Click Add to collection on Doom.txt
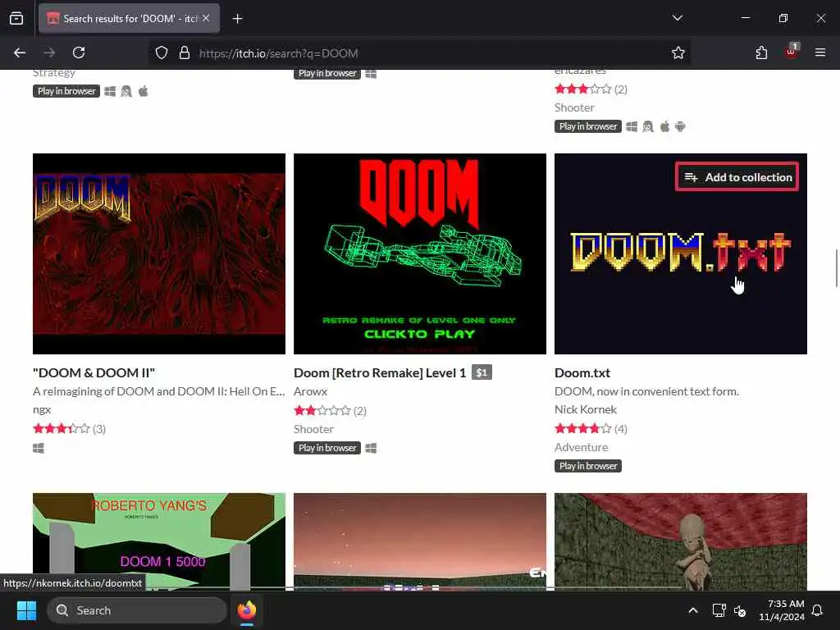840x630 pixels. (x=737, y=177)
